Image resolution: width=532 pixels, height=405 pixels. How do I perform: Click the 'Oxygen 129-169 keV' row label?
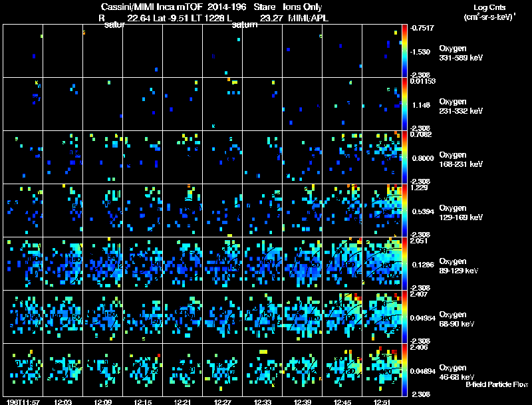461,213
